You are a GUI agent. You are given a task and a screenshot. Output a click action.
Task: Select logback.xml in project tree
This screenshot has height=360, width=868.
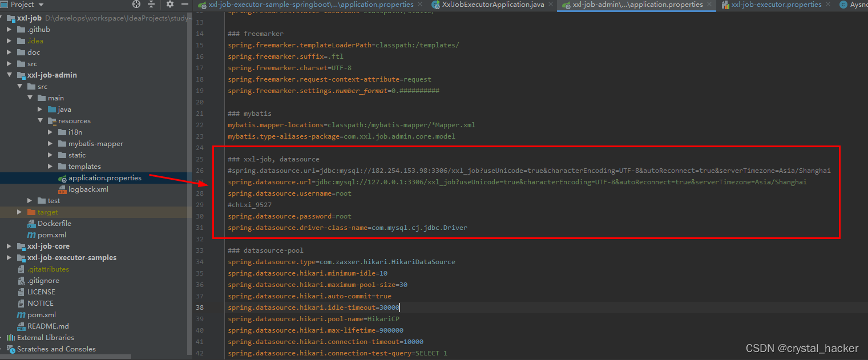(x=88, y=189)
